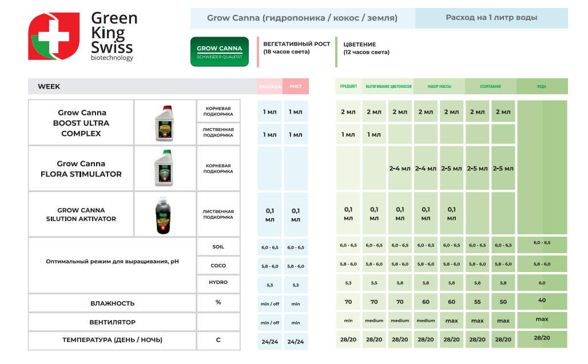Click the green GROW CANNA Schweizer Qualität badge
This screenshot has width=588, height=364.
point(220,51)
